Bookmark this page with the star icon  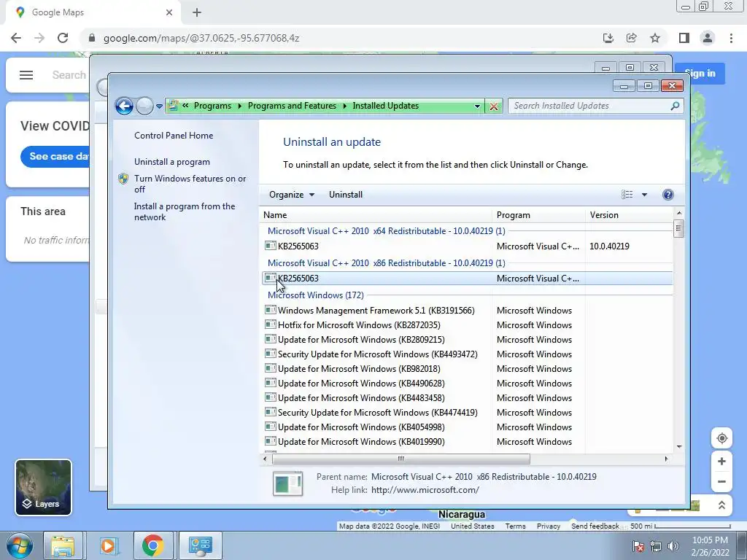click(x=655, y=38)
